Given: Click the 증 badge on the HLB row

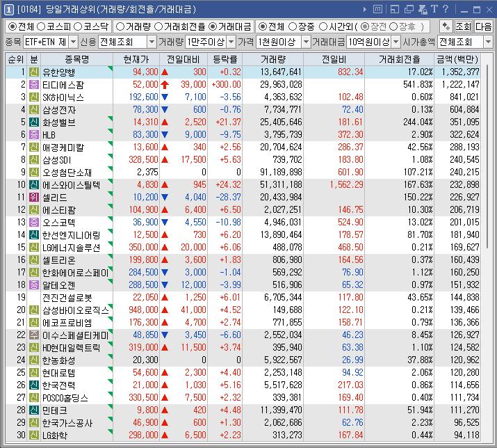Looking at the screenshot, I should coord(34,134).
